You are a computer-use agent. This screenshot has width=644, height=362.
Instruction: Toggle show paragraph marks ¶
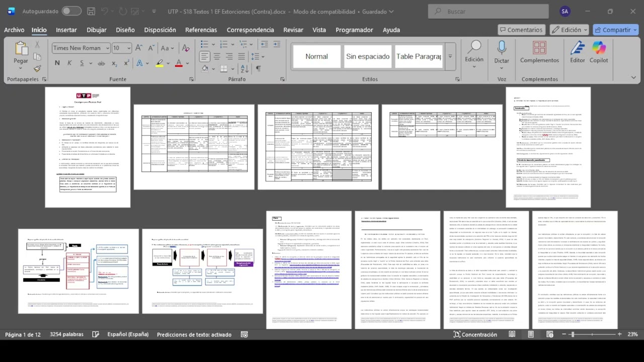(x=258, y=68)
